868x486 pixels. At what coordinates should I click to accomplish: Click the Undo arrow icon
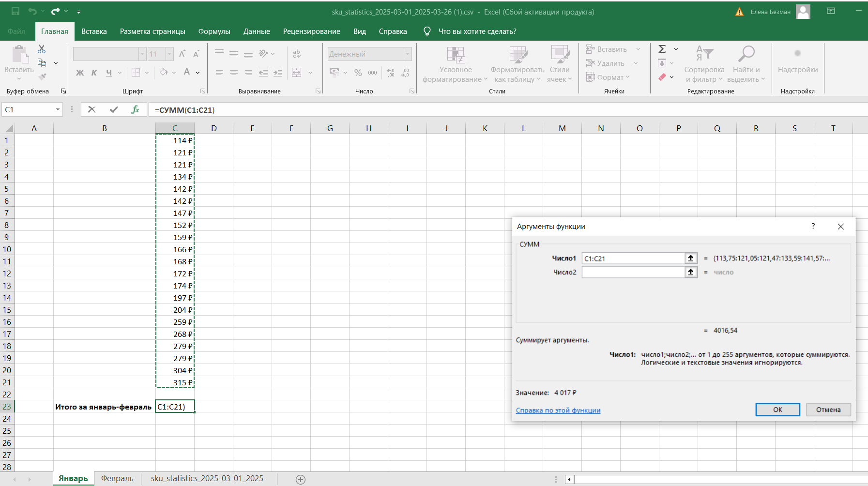(32, 11)
